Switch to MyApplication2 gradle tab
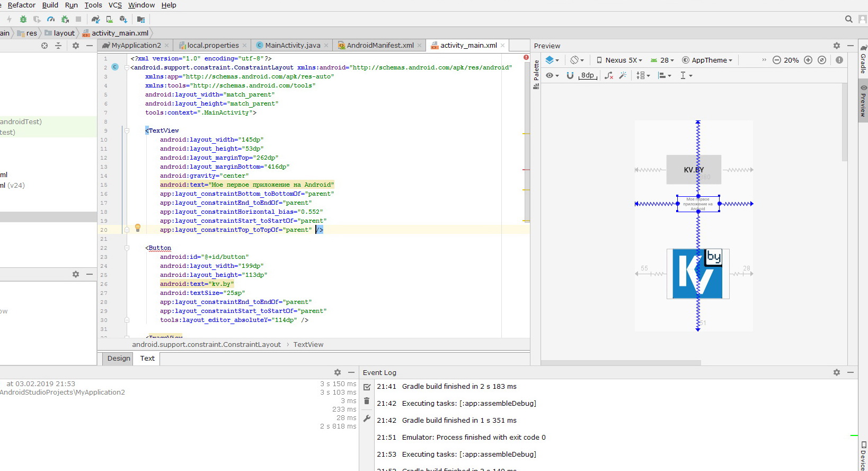This screenshot has height=471, width=868. click(x=136, y=45)
